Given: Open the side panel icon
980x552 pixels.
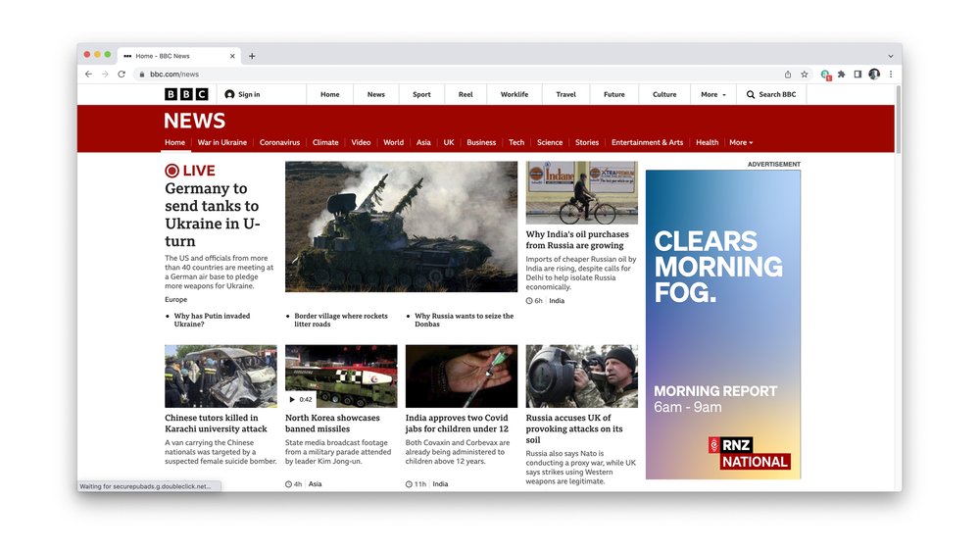Looking at the screenshot, I should tap(857, 74).
